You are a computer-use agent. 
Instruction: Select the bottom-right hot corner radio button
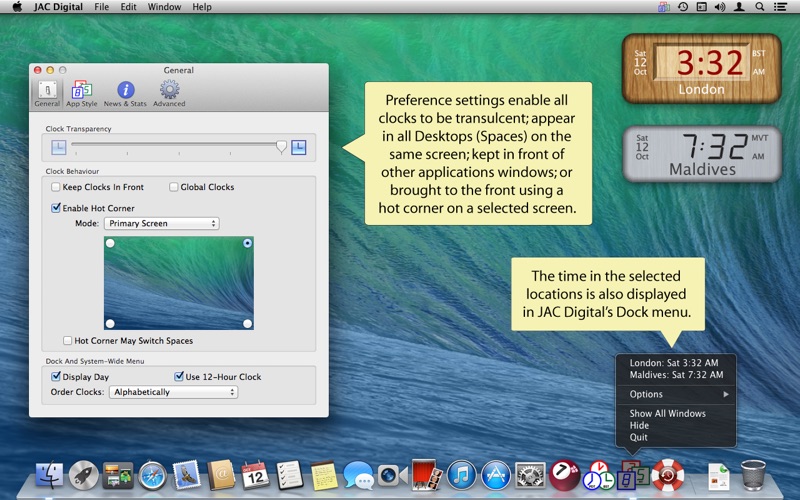pos(247,323)
